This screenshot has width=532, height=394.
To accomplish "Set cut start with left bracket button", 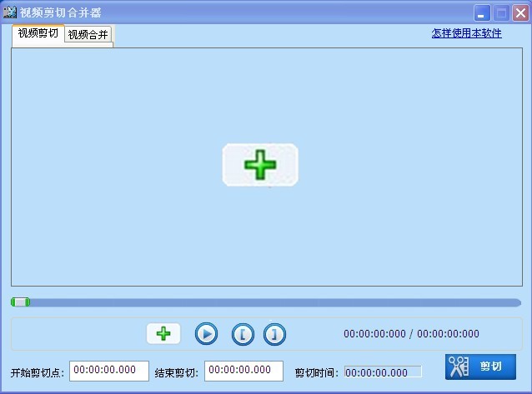I will point(243,335).
